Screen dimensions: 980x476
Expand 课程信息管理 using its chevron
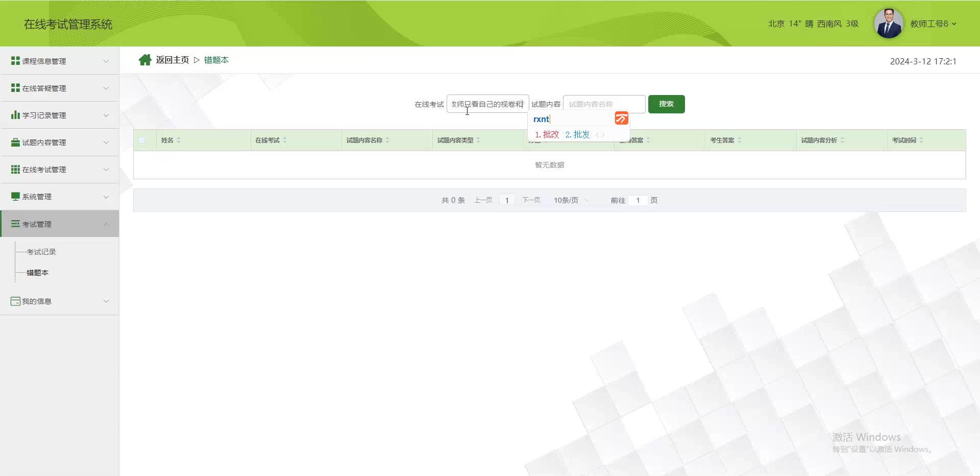pos(106,61)
